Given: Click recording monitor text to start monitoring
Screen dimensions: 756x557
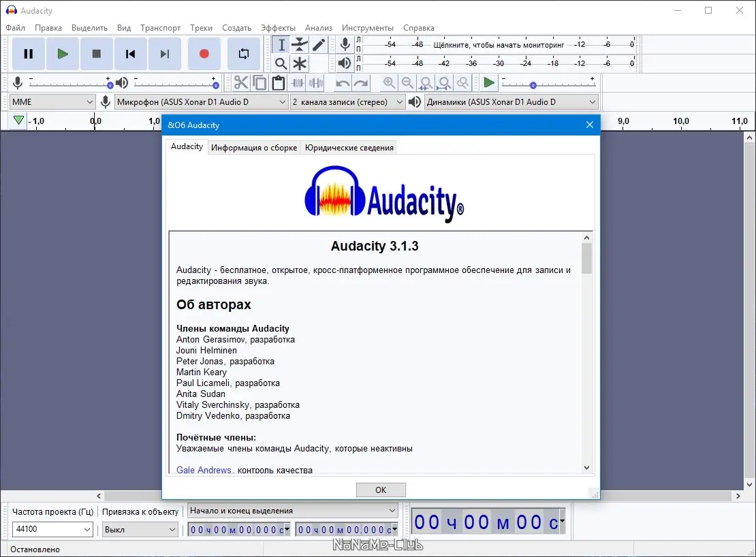Looking at the screenshot, I should coord(499,45).
